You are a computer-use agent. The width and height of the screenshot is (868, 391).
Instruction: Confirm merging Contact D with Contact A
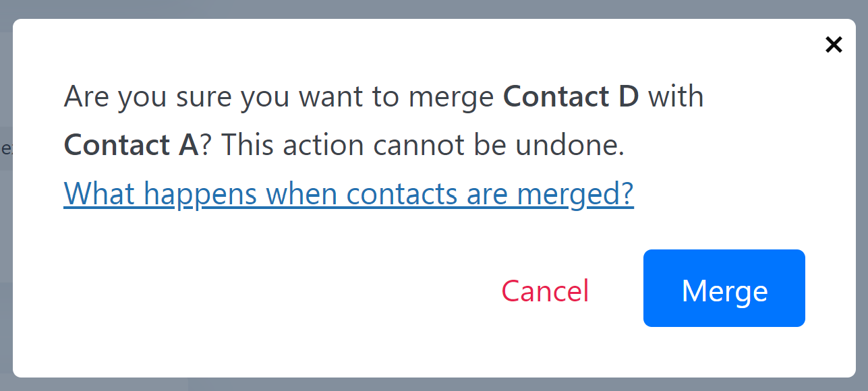[724, 289]
